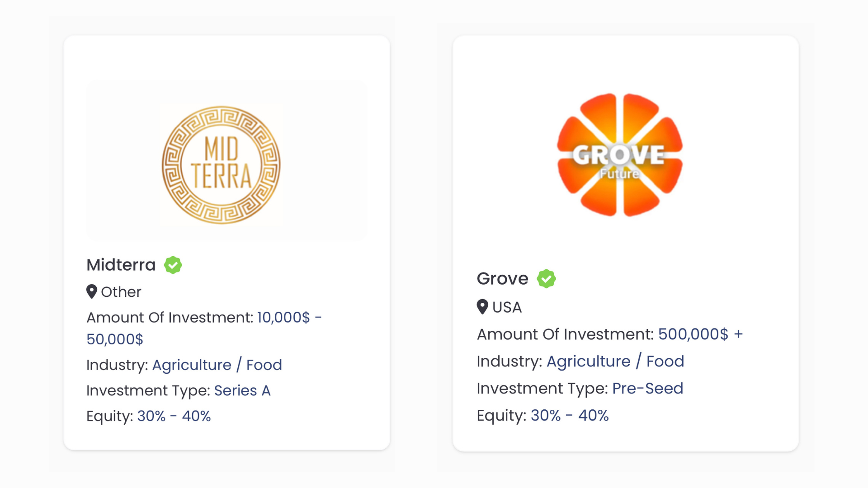Image resolution: width=868 pixels, height=488 pixels.
Task: Open the Midterra company name link
Action: [x=120, y=265]
